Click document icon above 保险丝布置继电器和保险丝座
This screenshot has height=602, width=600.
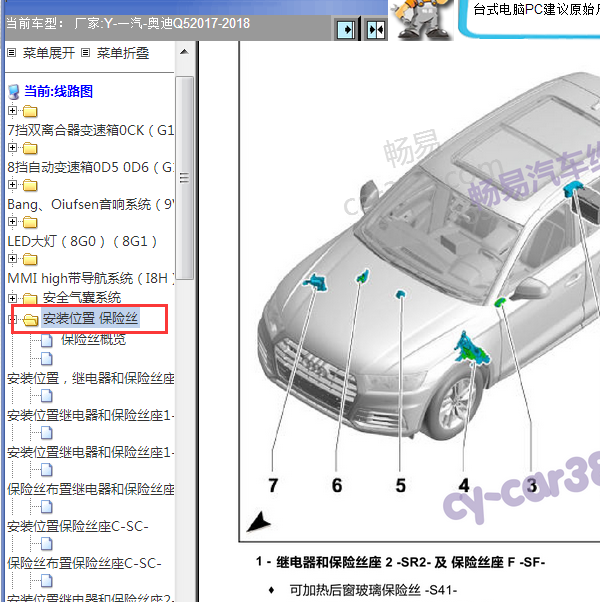(x=46, y=470)
